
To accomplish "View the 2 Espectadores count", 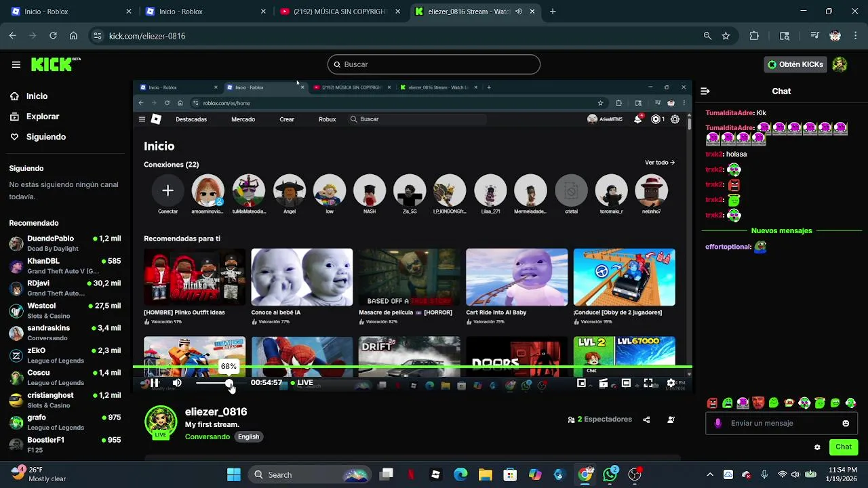I will (x=600, y=420).
